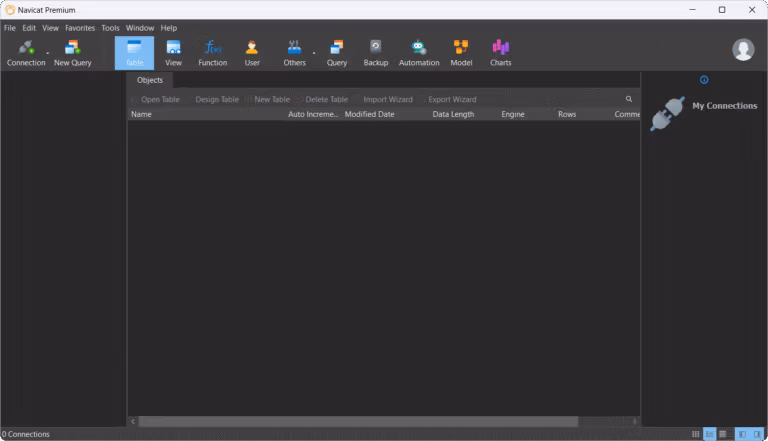Open the Charts icon
Image resolution: width=768 pixels, height=441 pixels.
501,53
